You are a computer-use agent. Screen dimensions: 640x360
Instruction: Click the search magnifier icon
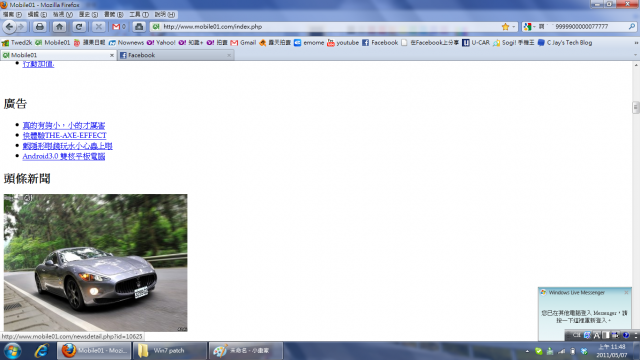click(632, 27)
